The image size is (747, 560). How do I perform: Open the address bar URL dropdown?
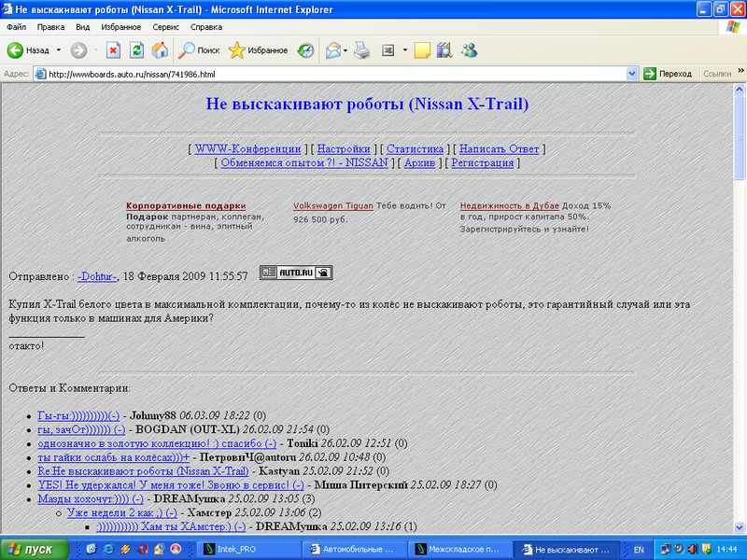pyautogui.click(x=633, y=74)
